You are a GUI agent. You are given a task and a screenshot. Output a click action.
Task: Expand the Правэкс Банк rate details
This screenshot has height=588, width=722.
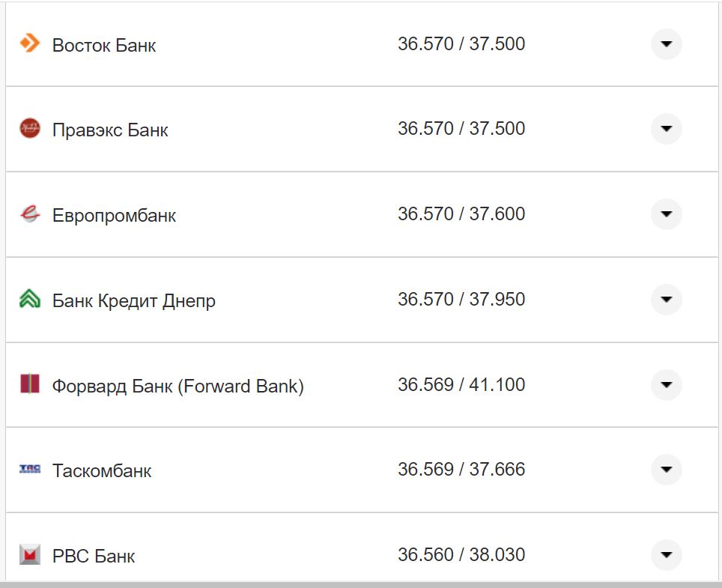click(666, 129)
